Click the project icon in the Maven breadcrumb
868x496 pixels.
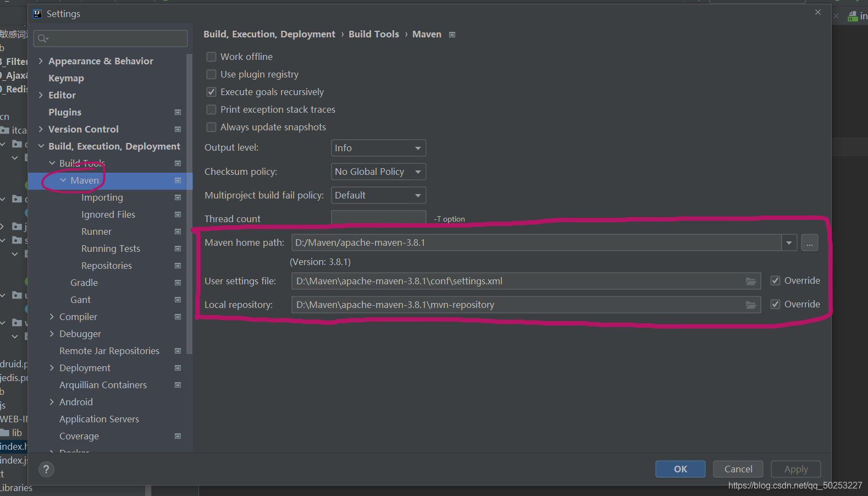pyautogui.click(x=452, y=35)
